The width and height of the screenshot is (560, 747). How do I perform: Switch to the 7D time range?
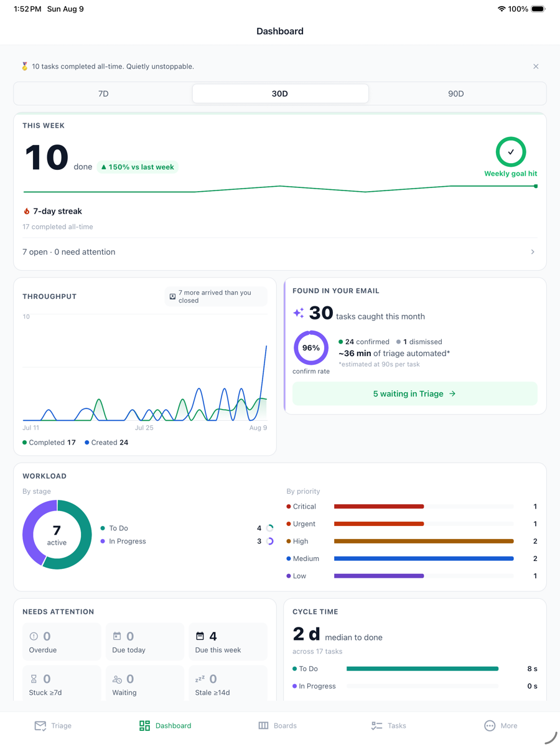[103, 94]
